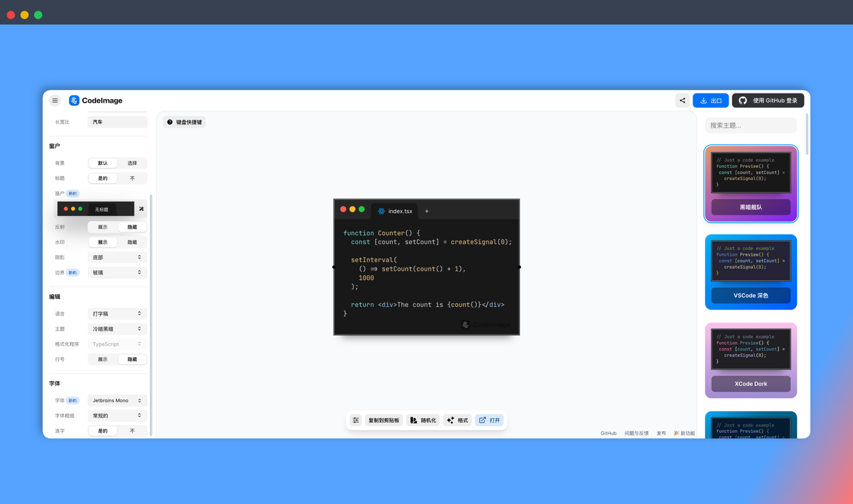Click the red macOS close button at top
Screen dimensions: 853x504
pos(11,15)
